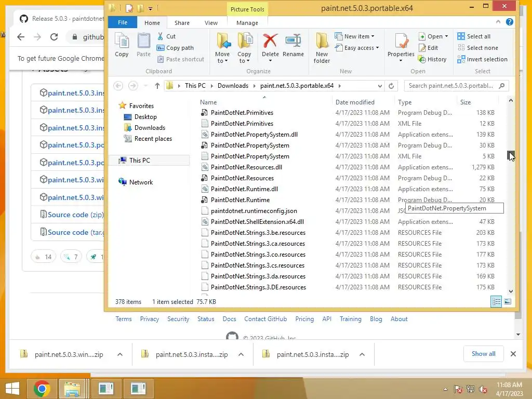Click Show all downloads in Chrome
Viewport: 532px width, 399px height.
[x=483, y=354]
